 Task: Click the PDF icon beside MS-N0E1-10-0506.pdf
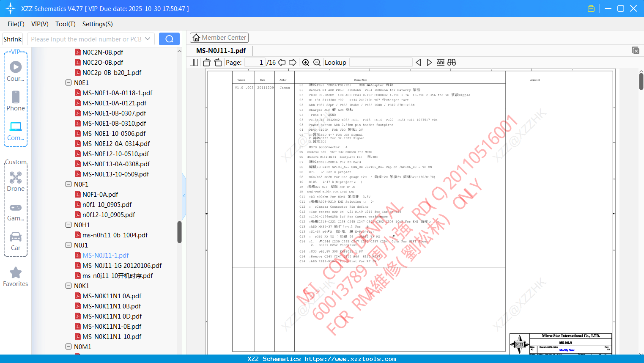click(x=78, y=134)
